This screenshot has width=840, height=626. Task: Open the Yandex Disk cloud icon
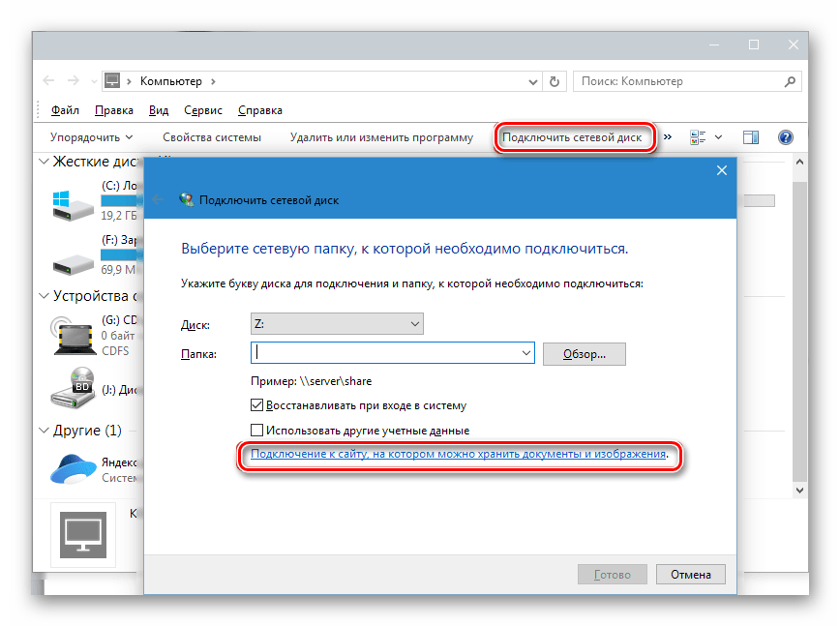[x=75, y=470]
